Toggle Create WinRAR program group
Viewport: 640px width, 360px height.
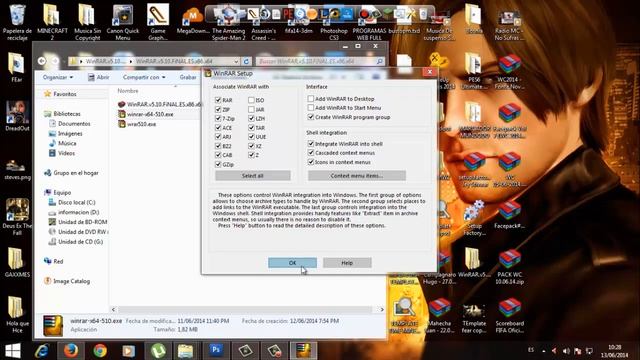point(311,117)
